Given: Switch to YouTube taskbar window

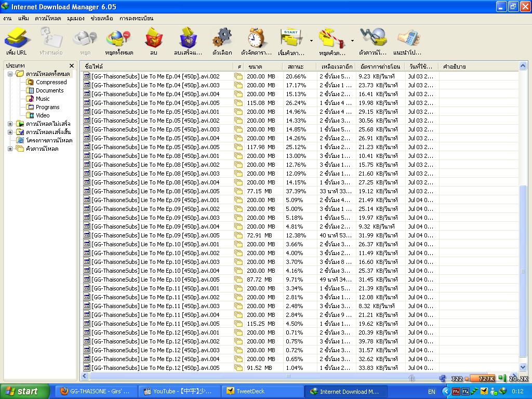Looking at the screenshot, I should pyautogui.click(x=179, y=391).
